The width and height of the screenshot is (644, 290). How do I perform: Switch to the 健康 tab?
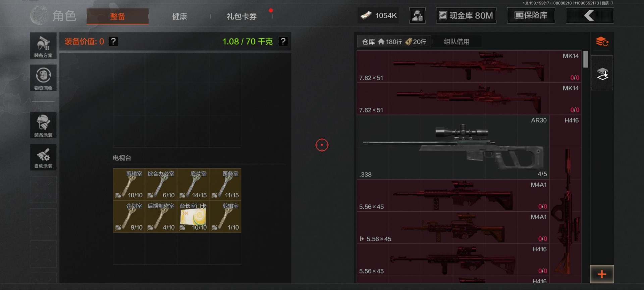[179, 16]
